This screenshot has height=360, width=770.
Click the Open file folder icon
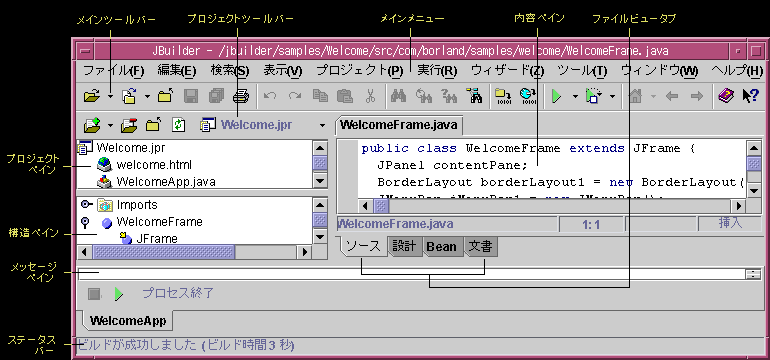pyautogui.click(x=92, y=96)
